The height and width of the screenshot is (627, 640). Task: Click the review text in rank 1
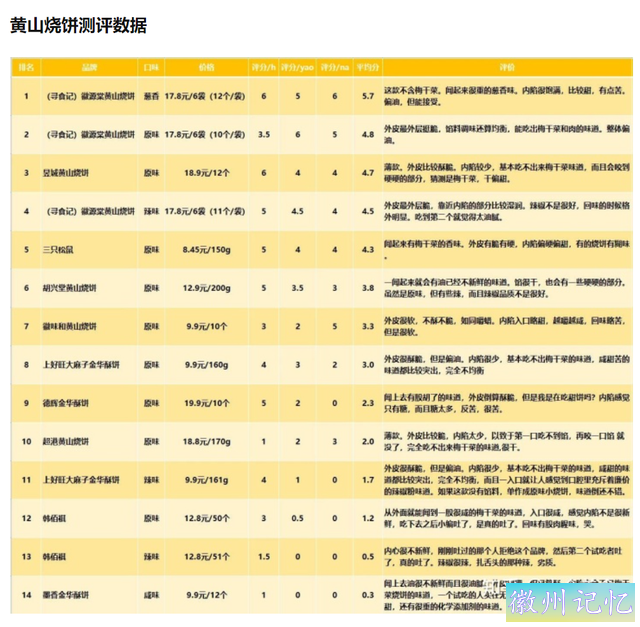click(505, 96)
